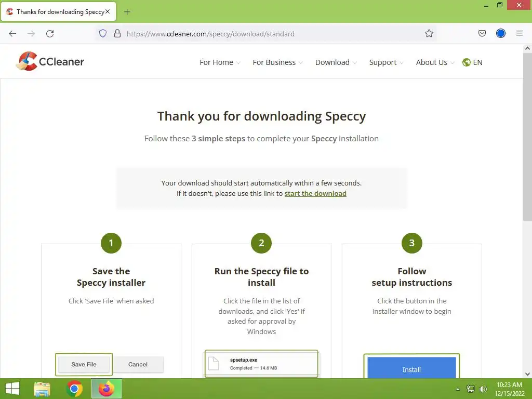Click the CCleaner logo
Viewport: 532px width, 399px height.
(50, 61)
